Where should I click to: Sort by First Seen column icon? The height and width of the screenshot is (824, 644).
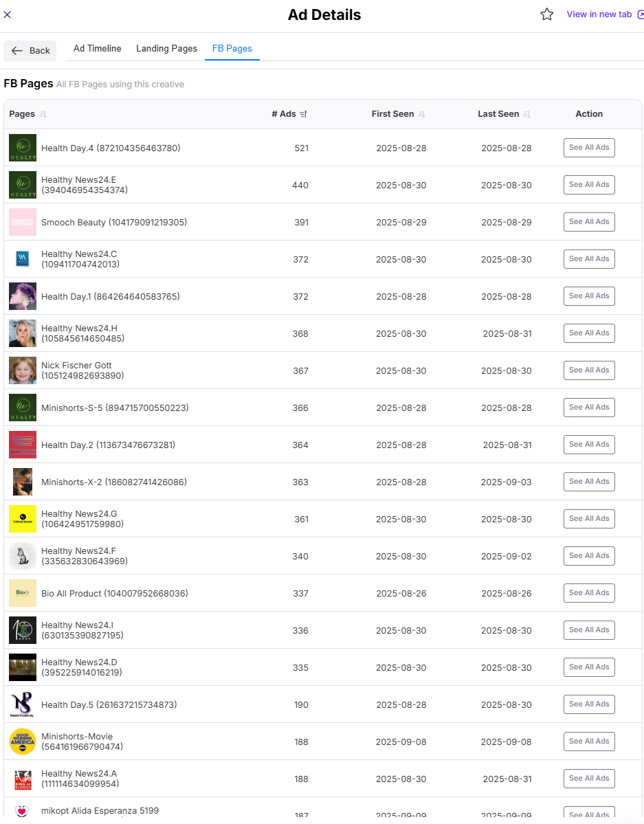coord(422,114)
